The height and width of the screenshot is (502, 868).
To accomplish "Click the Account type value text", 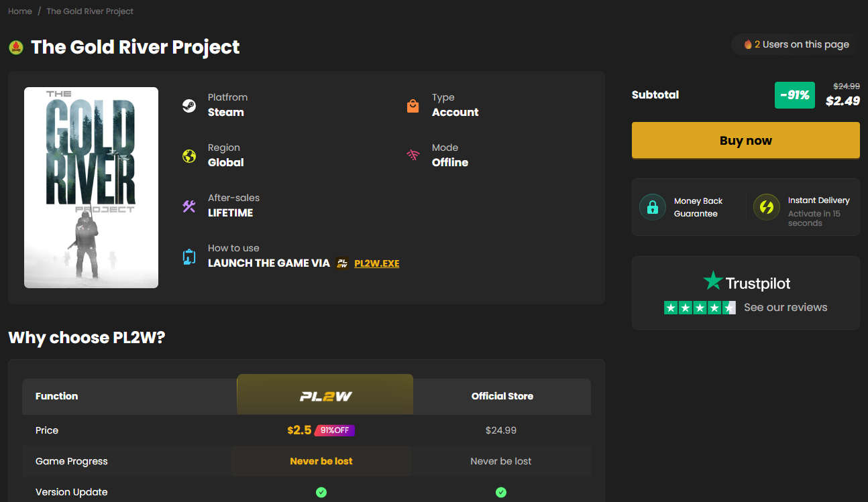I will 455,113.
